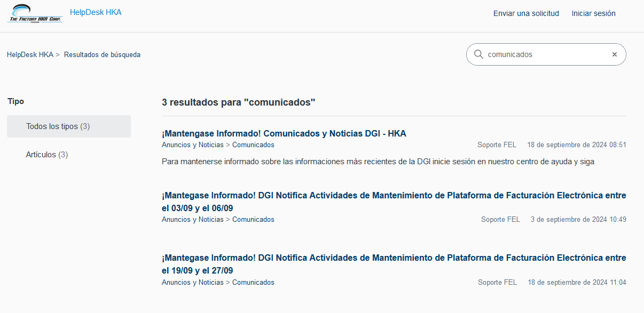
Task: Select the Todos los tipos (3) filter
Action: 58,126
